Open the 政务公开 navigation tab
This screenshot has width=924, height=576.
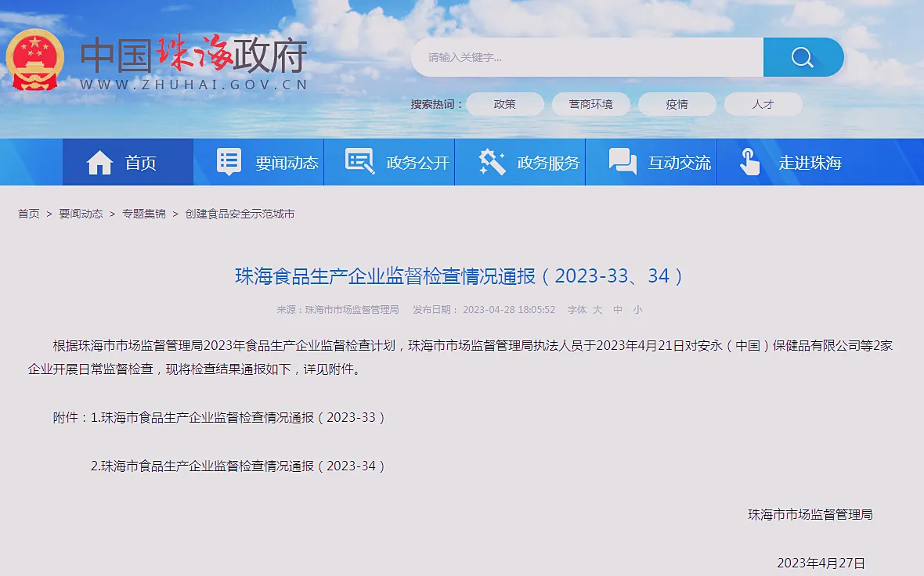(x=389, y=162)
